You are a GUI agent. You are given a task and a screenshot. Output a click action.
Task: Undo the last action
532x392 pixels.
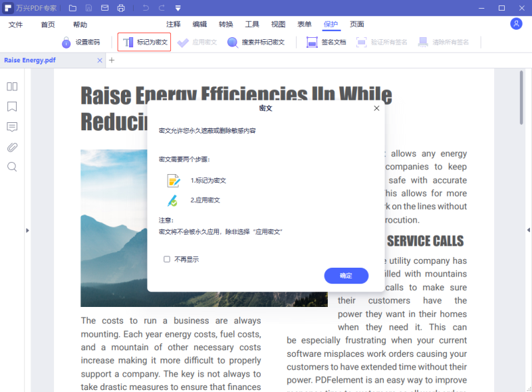[x=146, y=8]
